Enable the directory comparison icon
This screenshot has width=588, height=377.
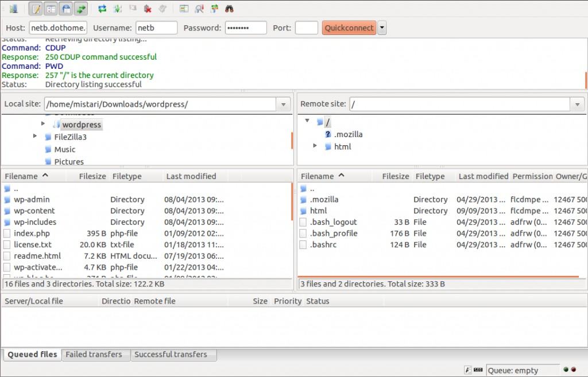click(199, 9)
